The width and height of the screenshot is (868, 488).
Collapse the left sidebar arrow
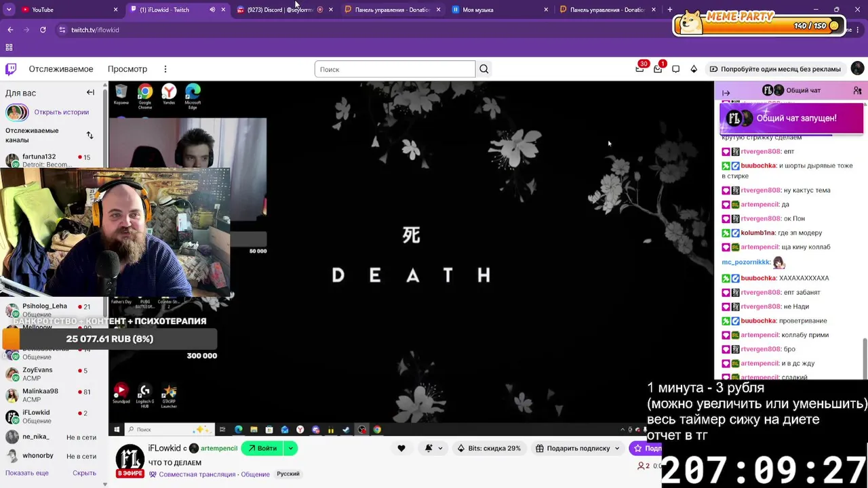coord(90,93)
